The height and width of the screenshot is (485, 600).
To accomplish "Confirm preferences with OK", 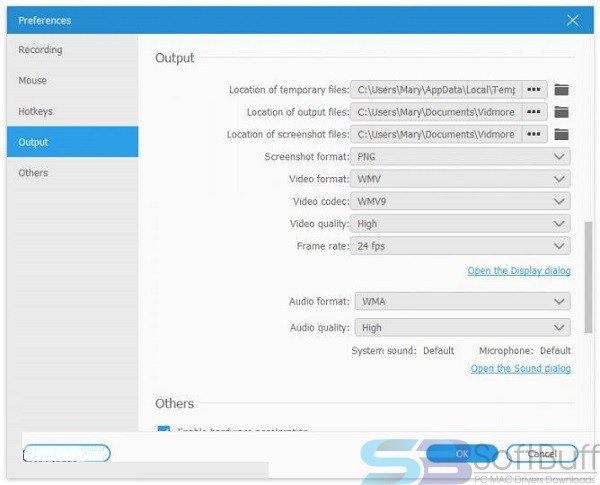I will tap(462, 454).
